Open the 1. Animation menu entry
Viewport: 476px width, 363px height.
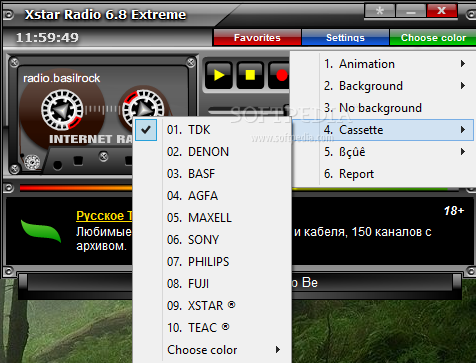tap(383, 64)
